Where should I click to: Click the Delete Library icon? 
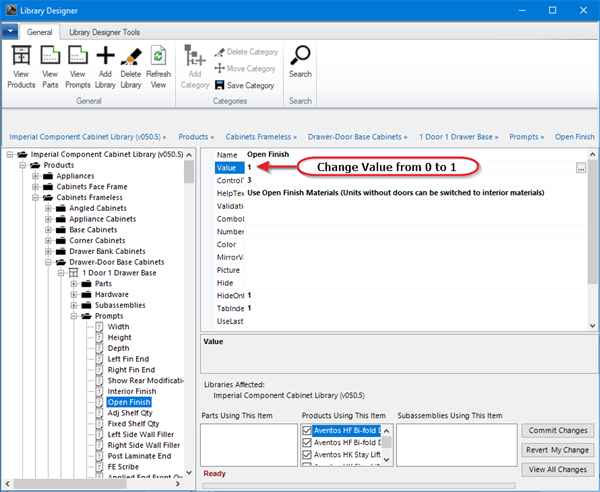[x=131, y=57]
